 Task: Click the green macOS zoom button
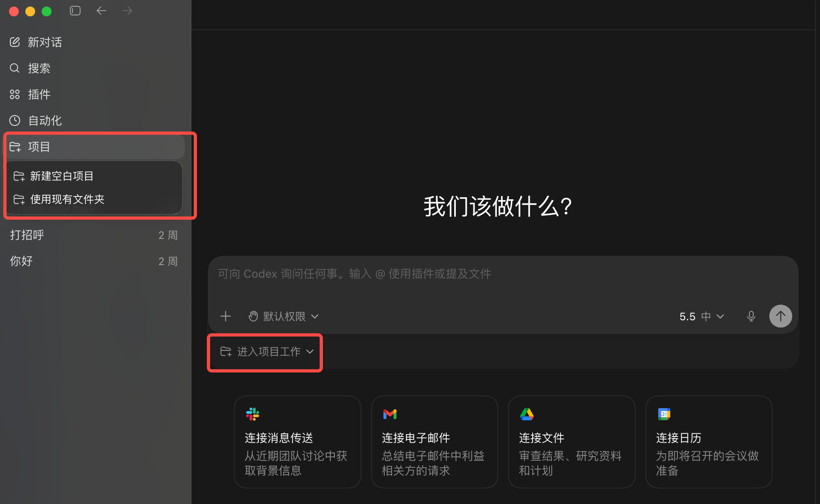pyautogui.click(x=47, y=11)
